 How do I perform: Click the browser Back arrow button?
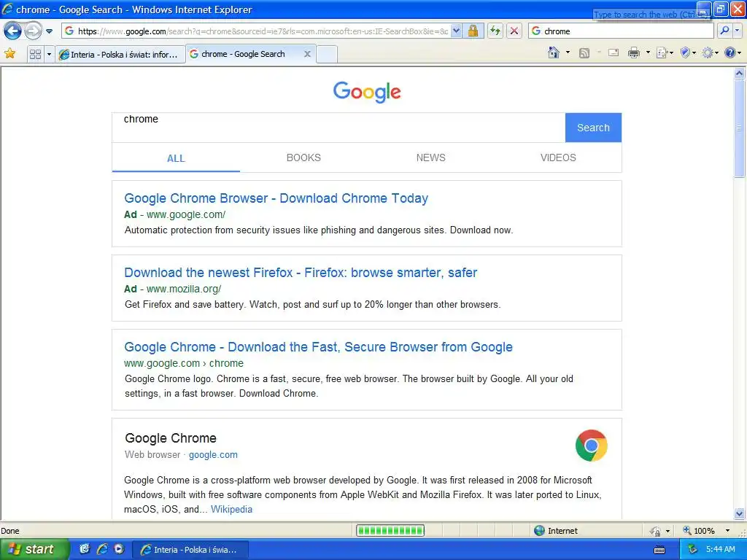click(12, 31)
